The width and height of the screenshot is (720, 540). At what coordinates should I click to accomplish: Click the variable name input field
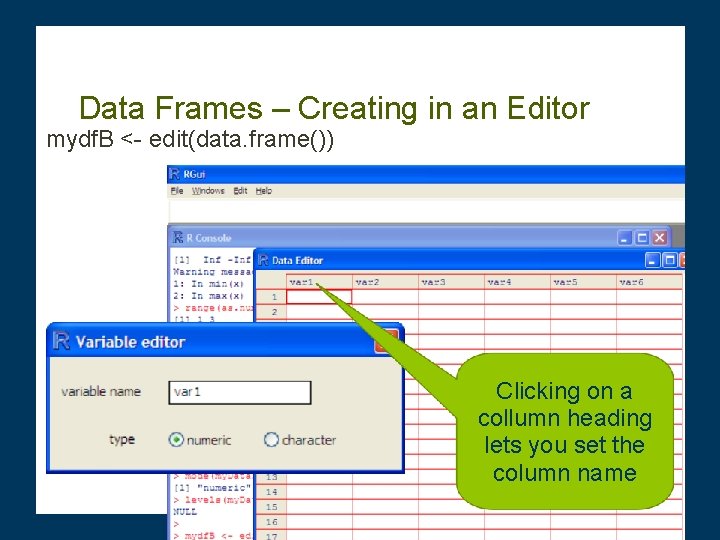[x=240, y=392]
